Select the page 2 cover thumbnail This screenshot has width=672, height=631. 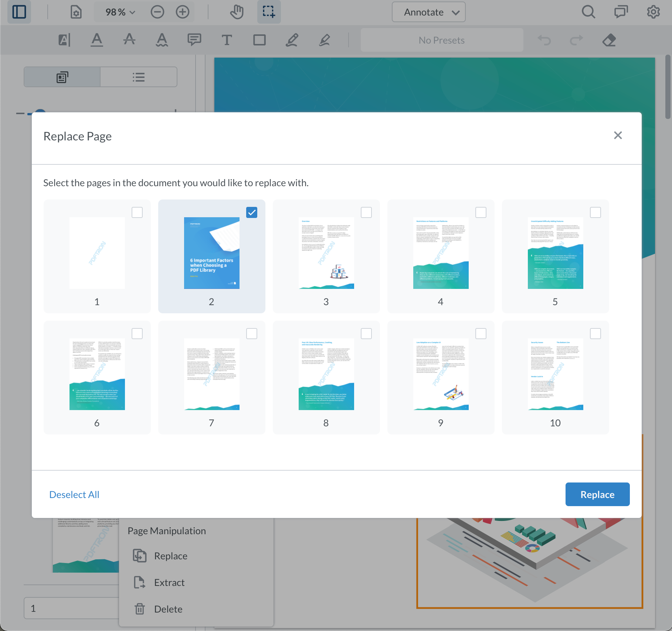tap(212, 253)
